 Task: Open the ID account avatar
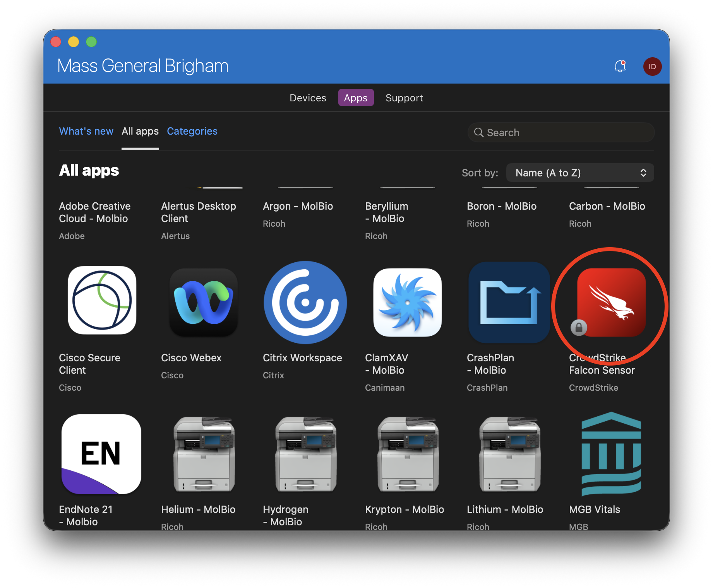point(652,67)
